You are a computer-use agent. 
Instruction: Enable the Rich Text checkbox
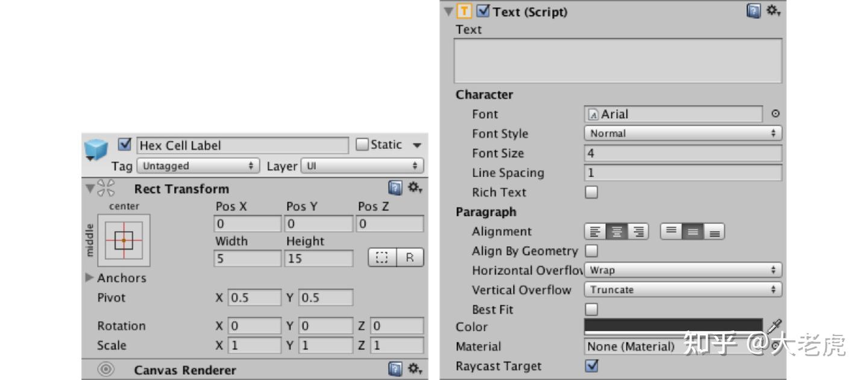click(592, 193)
